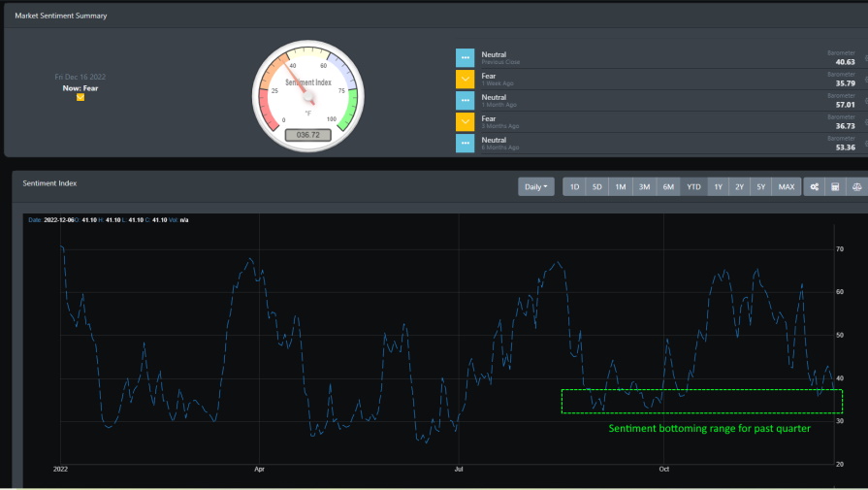Screen dimensions: 868x490
Task: Click the balance scale compare icon
Action: pos(857,187)
